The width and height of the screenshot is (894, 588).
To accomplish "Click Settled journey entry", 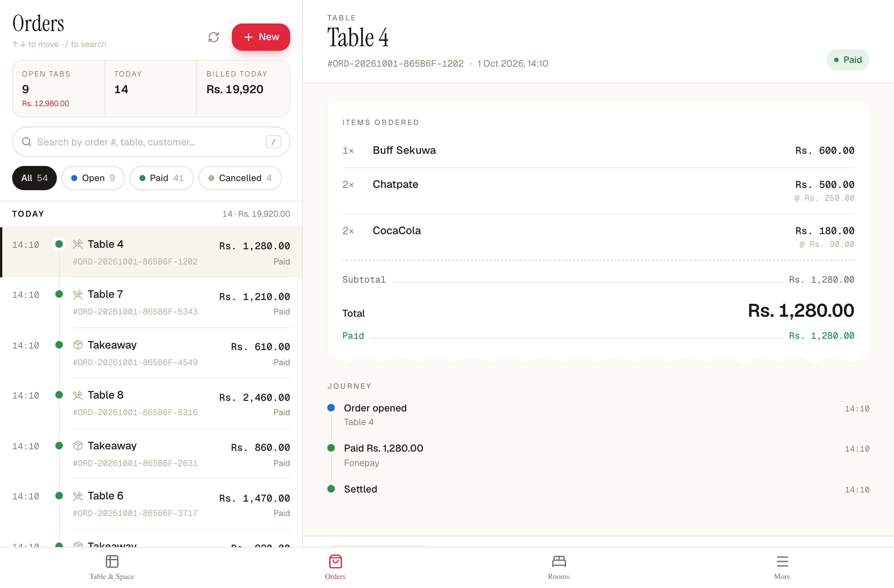I will (598, 489).
